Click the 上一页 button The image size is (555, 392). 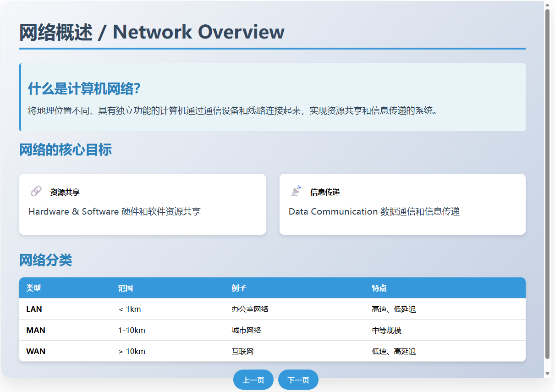(x=253, y=380)
